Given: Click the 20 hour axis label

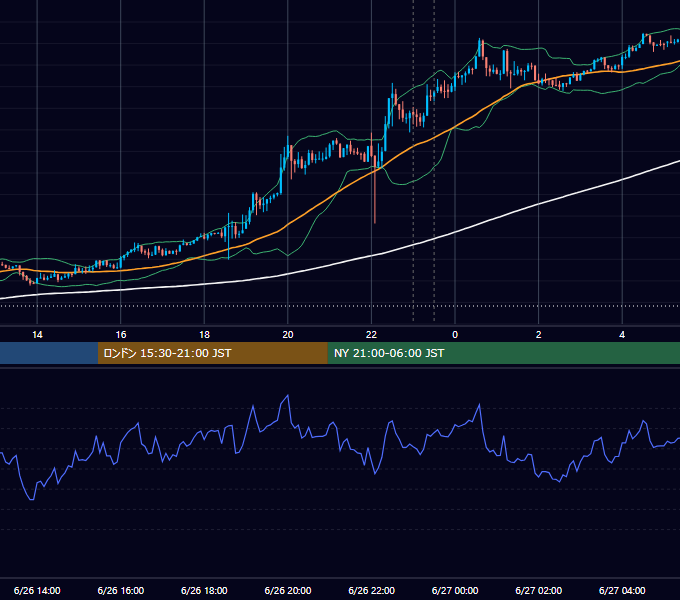Looking at the screenshot, I should [x=288, y=335].
